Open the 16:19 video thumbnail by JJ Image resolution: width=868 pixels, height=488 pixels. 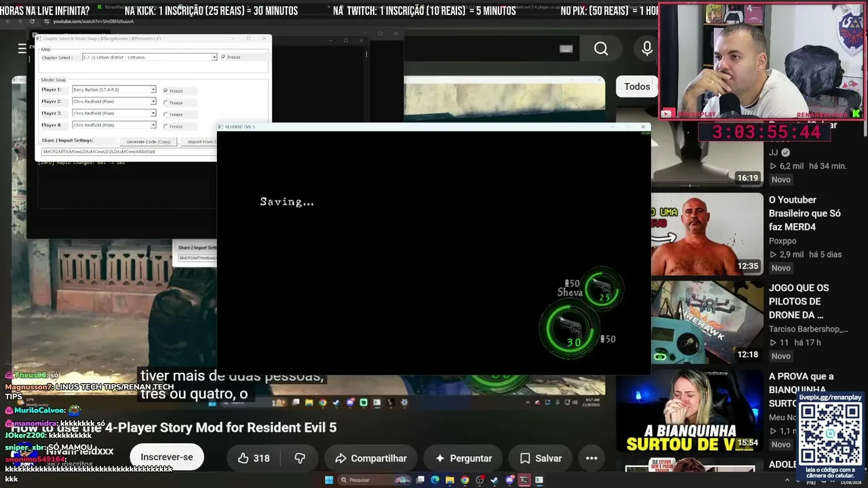click(707, 156)
